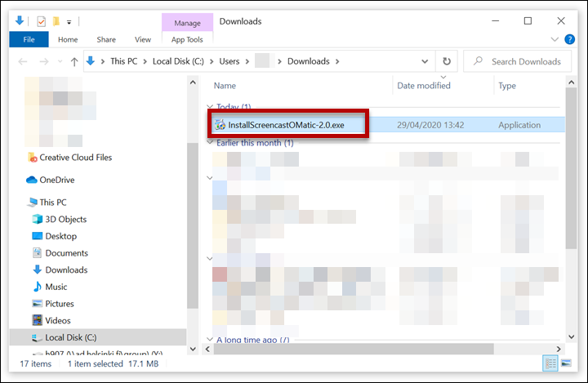
Task: Click Local Disk (C:) in the address path
Action: click(178, 61)
